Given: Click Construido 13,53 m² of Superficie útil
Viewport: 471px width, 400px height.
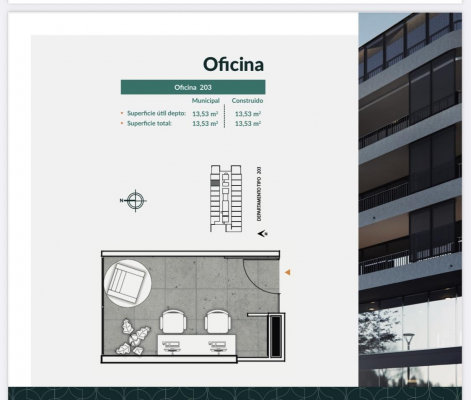Looking at the screenshot, I should 248,114.
